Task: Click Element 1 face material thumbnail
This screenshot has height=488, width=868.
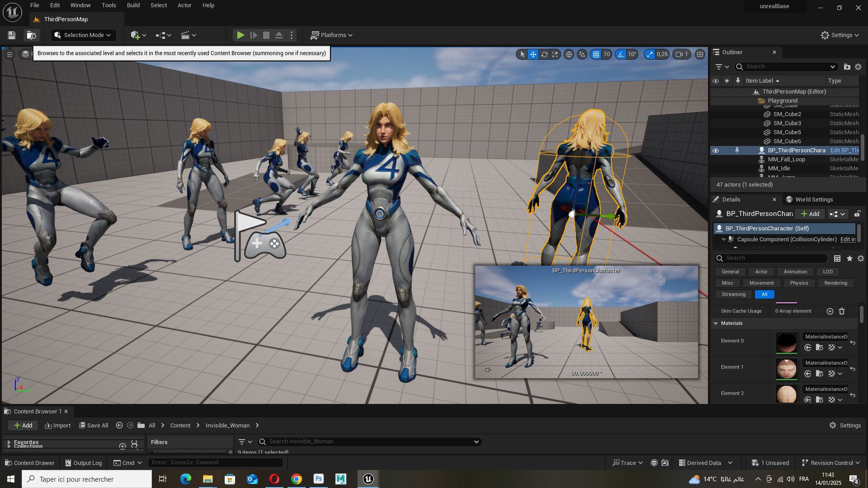Action: (787, 369)
